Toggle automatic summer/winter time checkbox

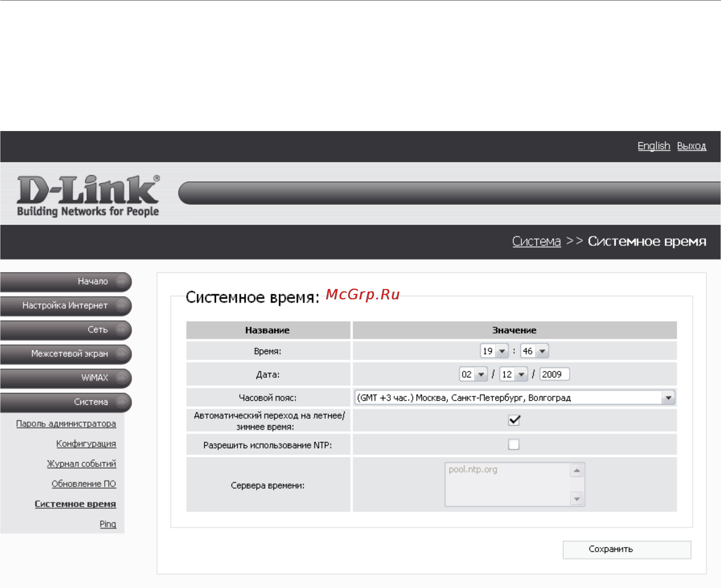[514, 420]
